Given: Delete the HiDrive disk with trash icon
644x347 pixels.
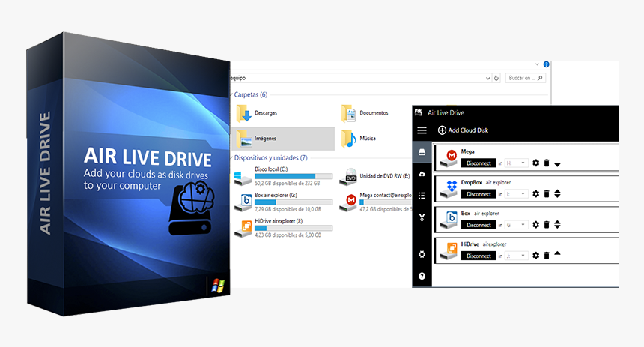Looking at the screenshot, I should click(x=547, y=256).
